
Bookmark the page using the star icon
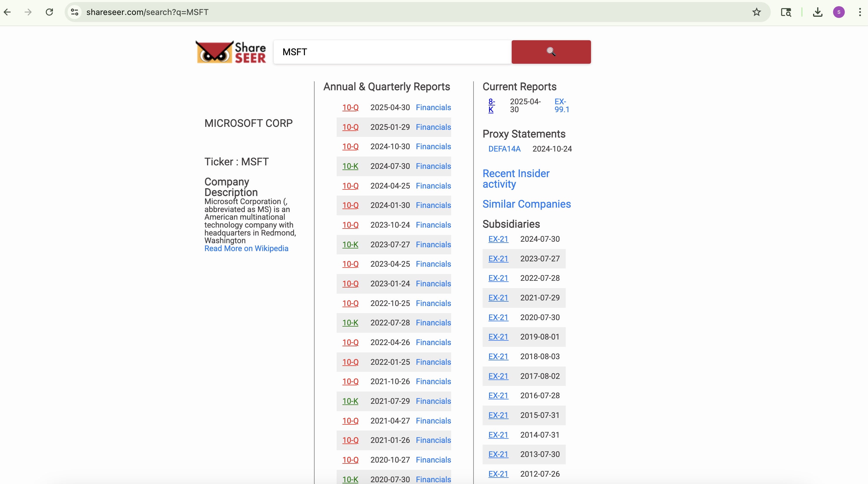coord(756,12)
